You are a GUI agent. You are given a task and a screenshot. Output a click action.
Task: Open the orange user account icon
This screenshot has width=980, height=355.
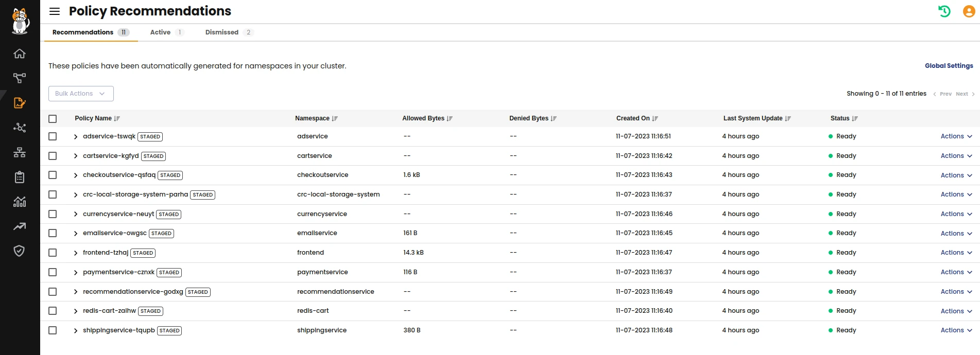coord(969,11)
